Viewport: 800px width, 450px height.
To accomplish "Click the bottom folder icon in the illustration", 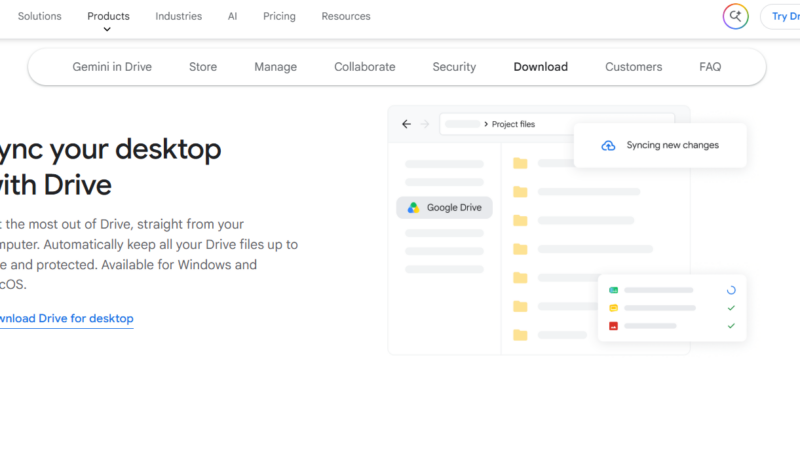I will point(520,335).
